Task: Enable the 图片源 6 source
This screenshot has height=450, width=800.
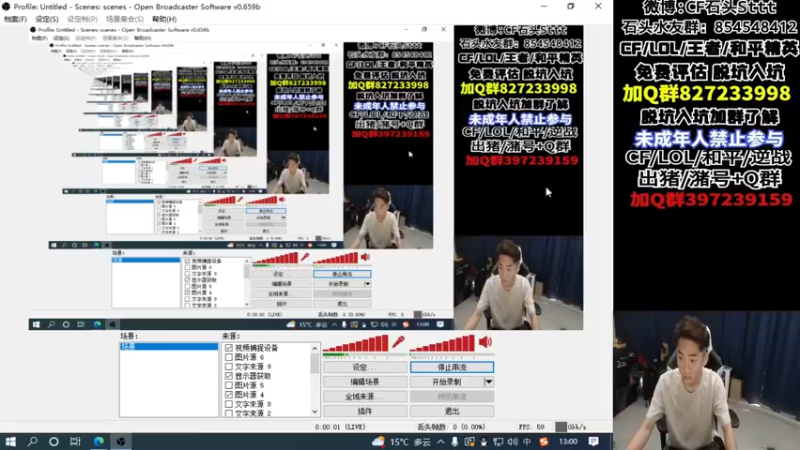Action: 229,357
